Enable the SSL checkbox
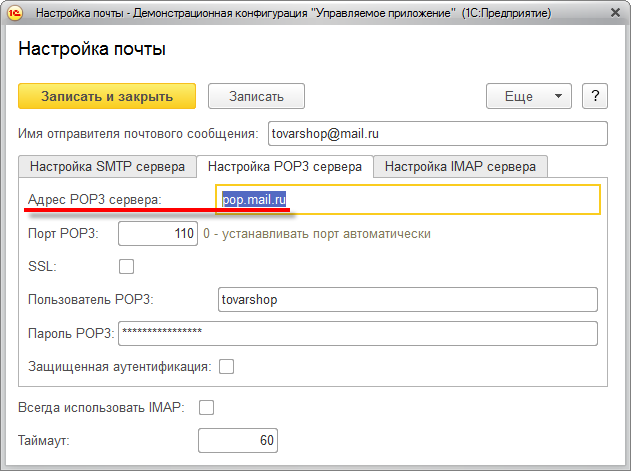 click(x=127, y=266)
